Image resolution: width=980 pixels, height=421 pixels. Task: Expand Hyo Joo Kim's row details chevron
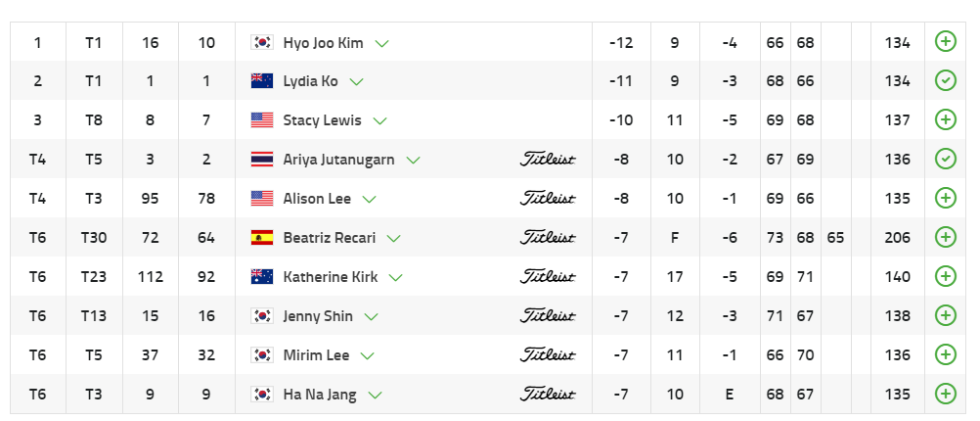click(382, 43)
